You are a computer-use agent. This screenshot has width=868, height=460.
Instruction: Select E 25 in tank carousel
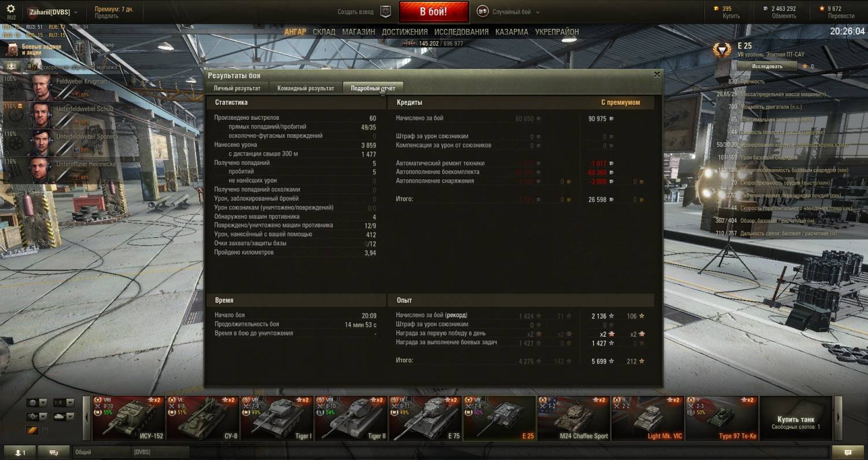click(x=499, y=418)
